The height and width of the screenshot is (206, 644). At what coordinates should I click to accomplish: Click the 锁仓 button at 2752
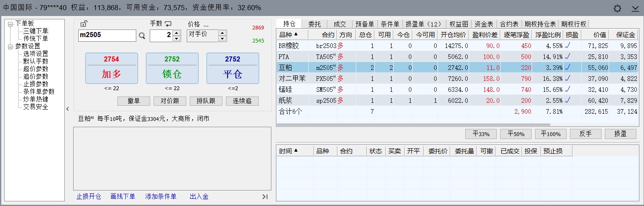point(172,68)
